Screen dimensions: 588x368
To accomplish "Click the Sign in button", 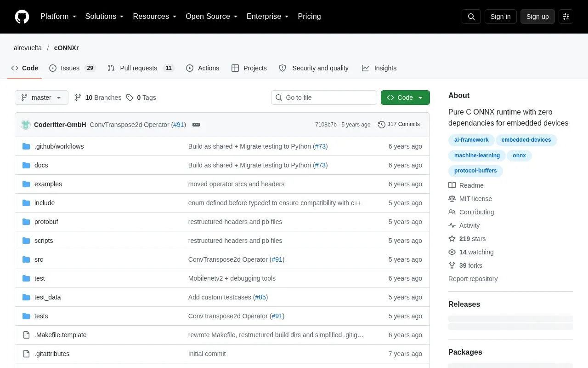I will (x=500, y=17).
